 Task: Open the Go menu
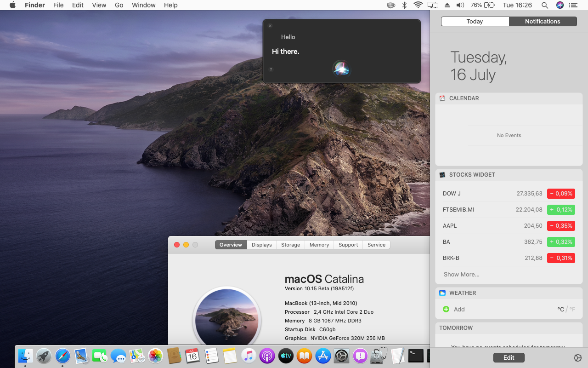119,5
